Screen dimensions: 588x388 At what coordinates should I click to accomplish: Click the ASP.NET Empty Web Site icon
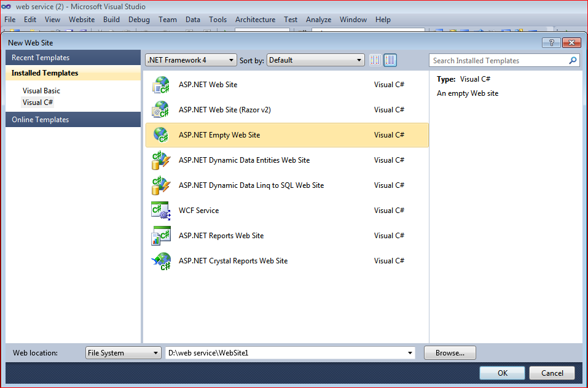click(x=161, y=135)
